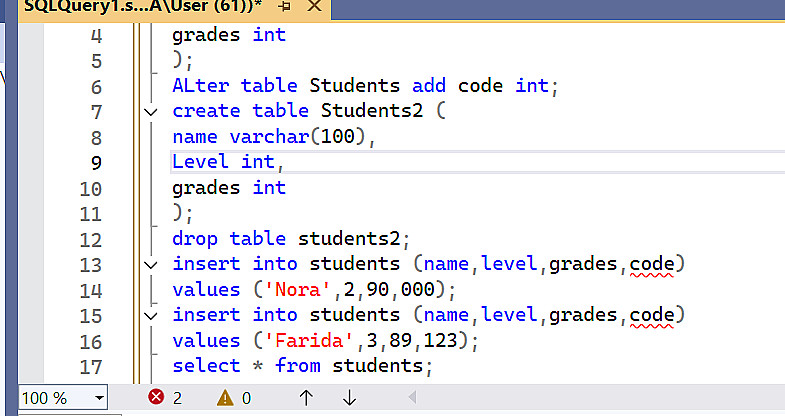
Task: Go to next issue with down arrow
Action: click(x=349, y=398)
